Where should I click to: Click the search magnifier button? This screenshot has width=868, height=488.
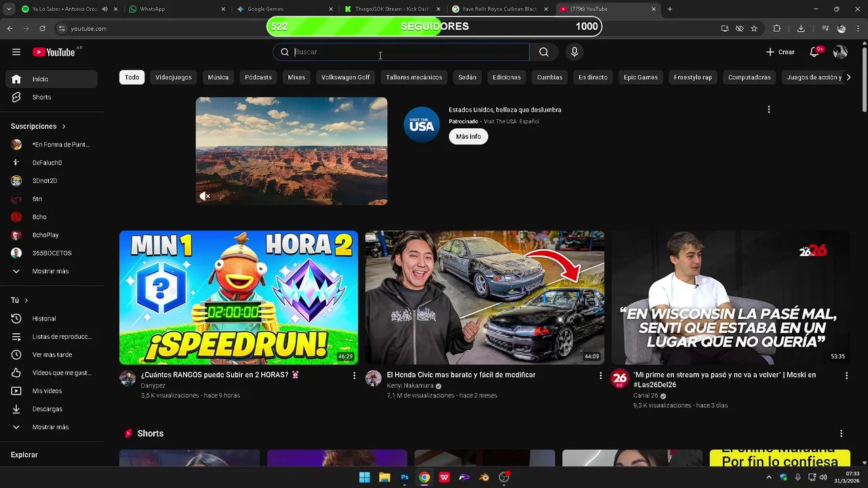pos(544,52)
